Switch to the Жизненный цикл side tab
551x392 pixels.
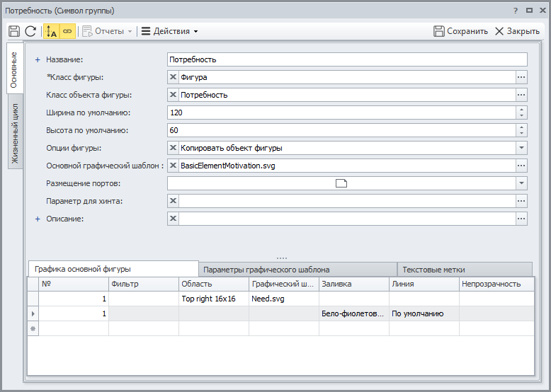coord(16,134)
